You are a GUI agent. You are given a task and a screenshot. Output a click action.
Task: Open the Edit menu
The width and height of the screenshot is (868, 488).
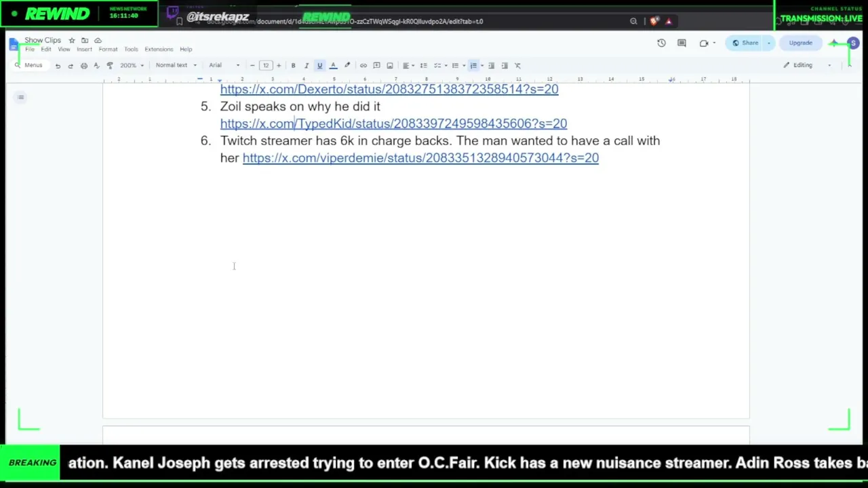pyautogui.click(x=46, y=49)
